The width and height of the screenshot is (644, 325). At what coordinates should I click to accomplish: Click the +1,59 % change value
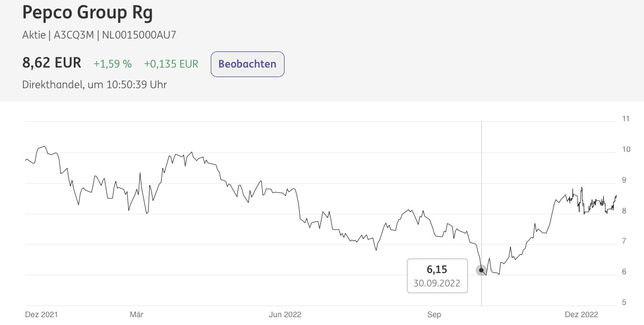coord(112,64)
